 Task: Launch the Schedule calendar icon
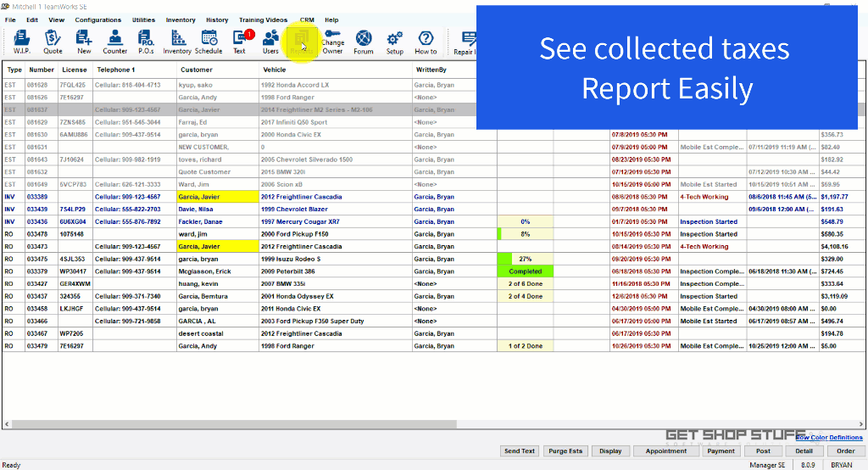(x=209, y=40)
